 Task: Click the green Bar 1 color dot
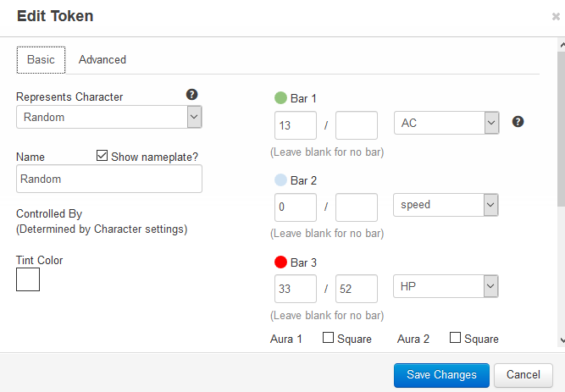click(280, 97)
